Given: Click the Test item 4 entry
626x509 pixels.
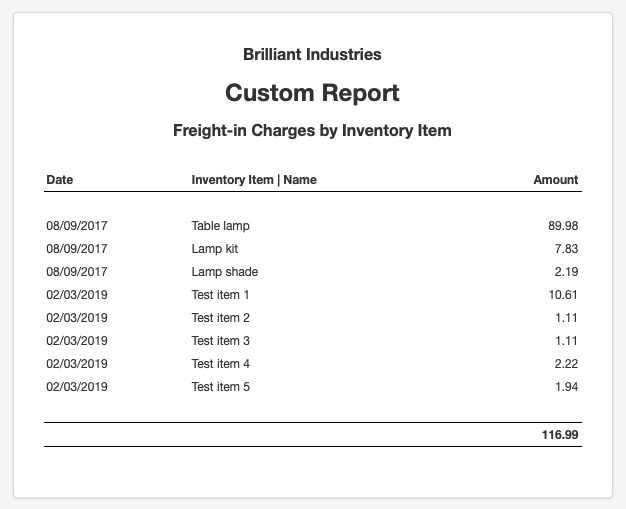Looking at the screenshot, I should point(220,364).
